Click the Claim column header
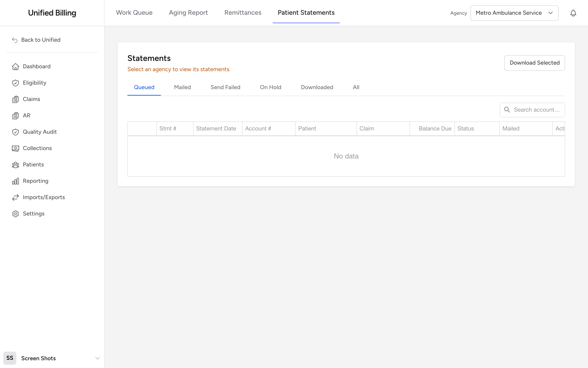The image size is (588, 368). pos(383,129)
